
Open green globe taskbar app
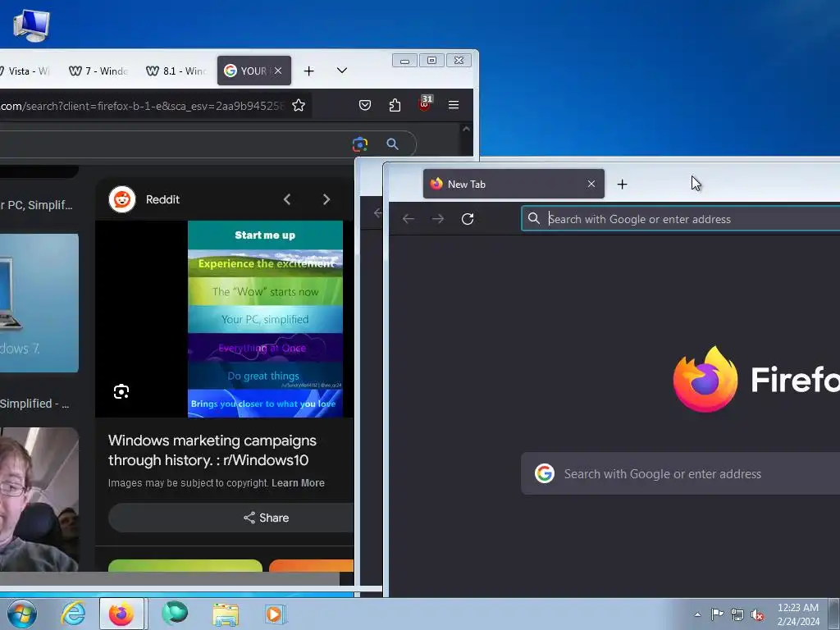tap(175, 614)
